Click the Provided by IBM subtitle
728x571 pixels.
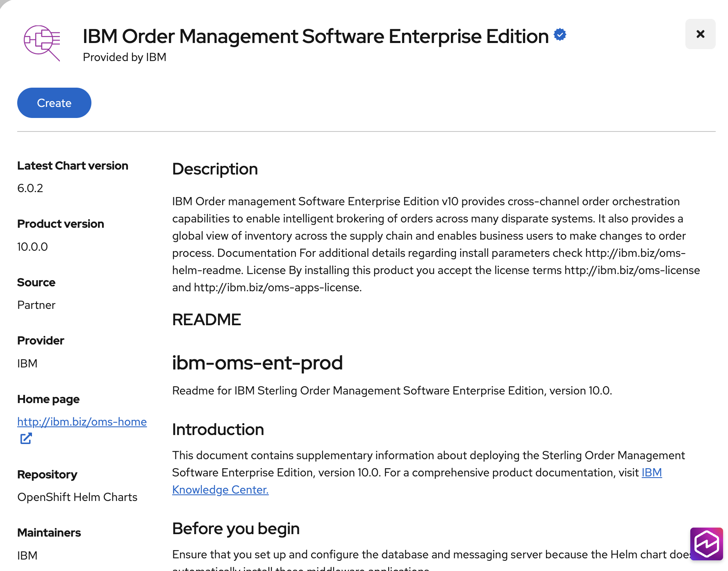coord(125,57)
